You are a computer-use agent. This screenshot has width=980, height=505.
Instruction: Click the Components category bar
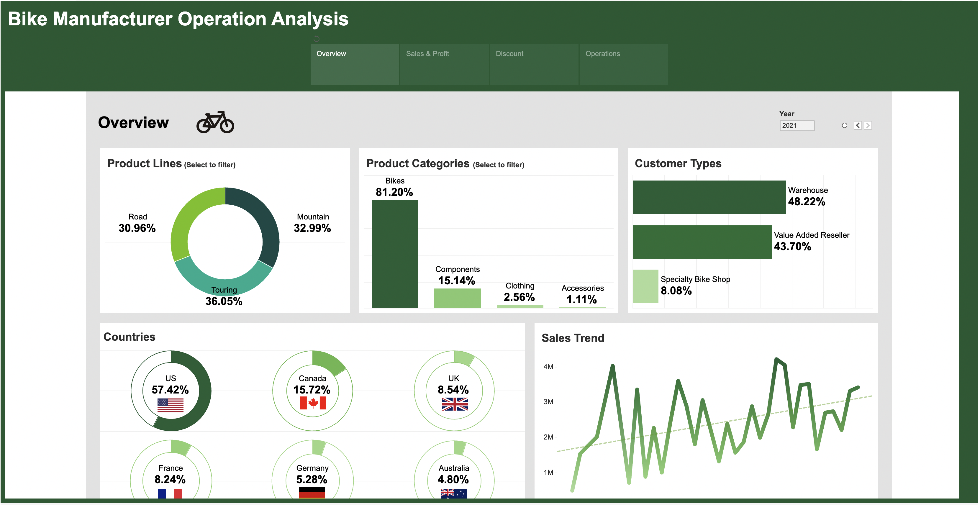pos(457,298)
